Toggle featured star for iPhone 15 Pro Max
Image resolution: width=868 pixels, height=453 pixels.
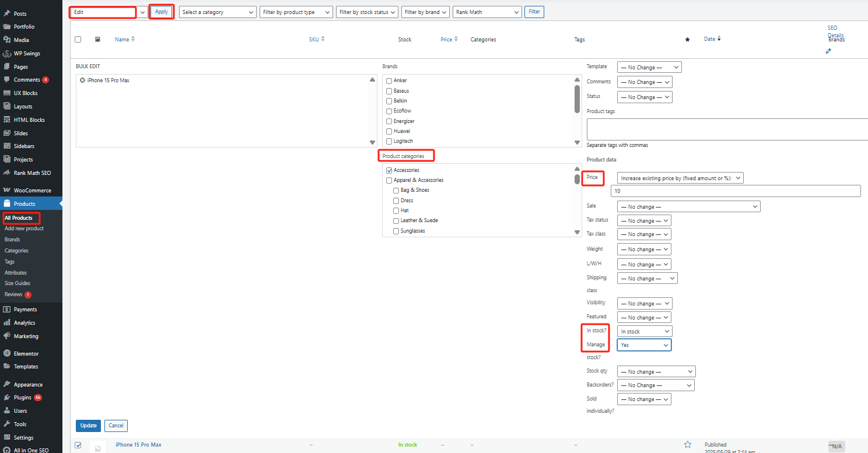pyautogui.click(x=687, y=445)
